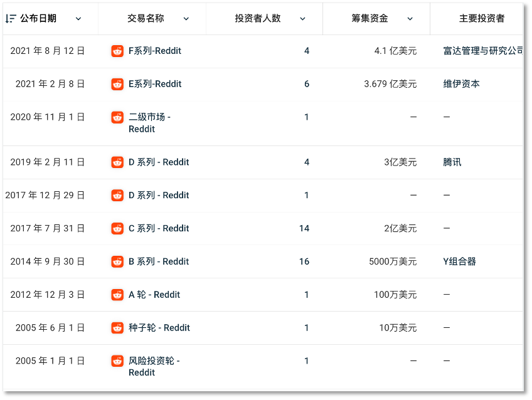Click the 维伊资本 investor link
The width and height of the screenshot is (532, 400).
(461, 84)
